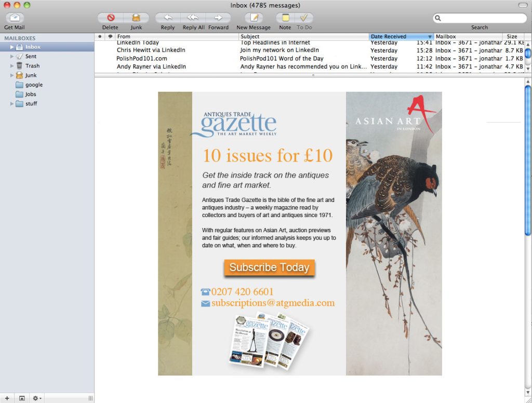Viewport: 532px width, 403px height.
Task: Compose a New Message
Action: (254, 18)
